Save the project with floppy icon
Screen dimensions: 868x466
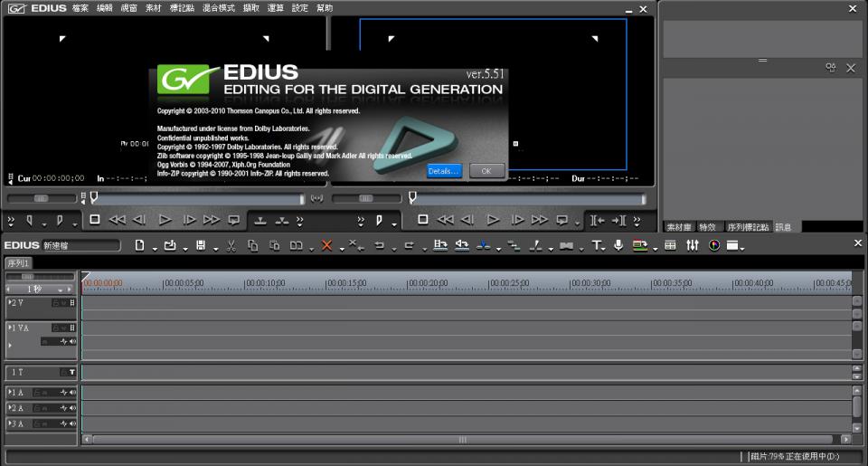tap(201, 245)
